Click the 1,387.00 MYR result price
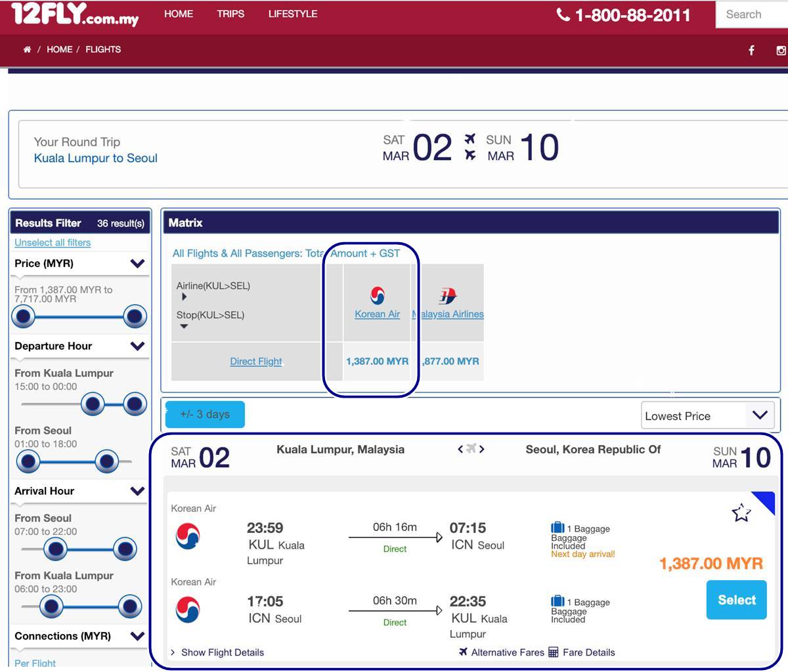The image size is (788, 672). pos(711,564)
